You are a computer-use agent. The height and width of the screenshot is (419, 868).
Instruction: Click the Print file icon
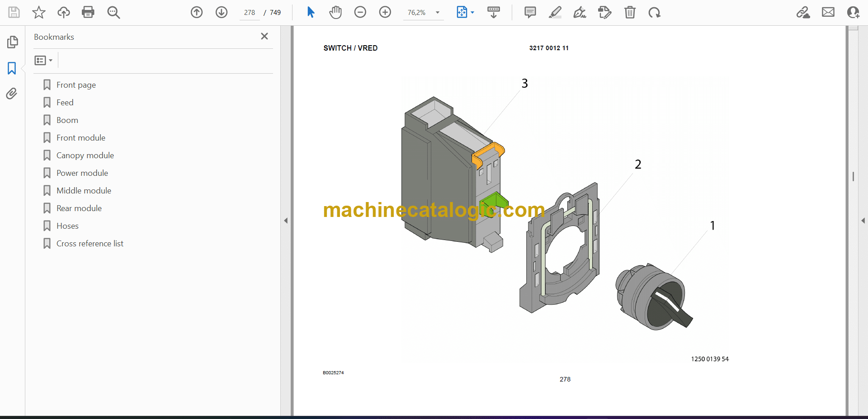pos(88,12)
